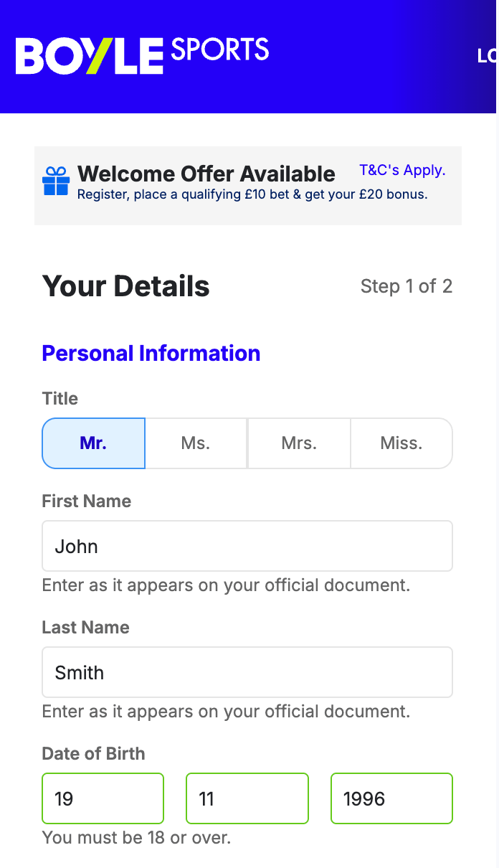The width and height of the screenshot is (499, 868).
Task: Select the Mr. title option
Action: click(x=93, y=443)
